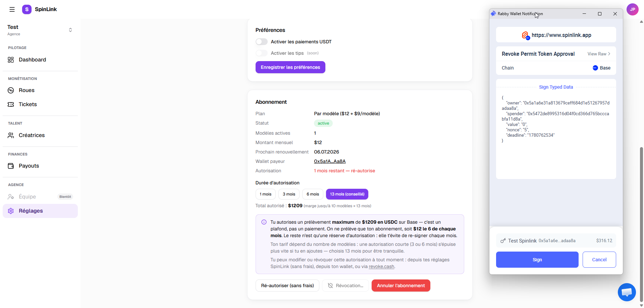Click Cancel in Rabby wallet

coord(599,260)
